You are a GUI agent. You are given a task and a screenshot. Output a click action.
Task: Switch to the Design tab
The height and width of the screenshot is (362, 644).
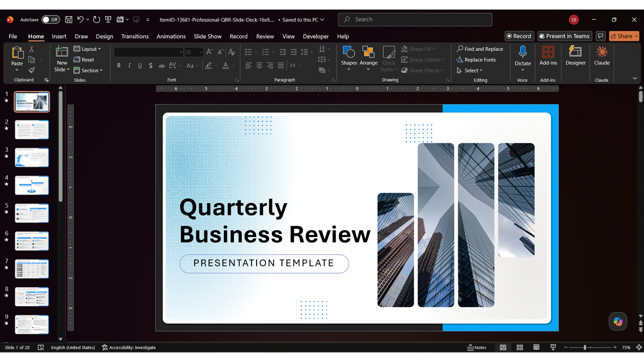click(x=104, y=36)
